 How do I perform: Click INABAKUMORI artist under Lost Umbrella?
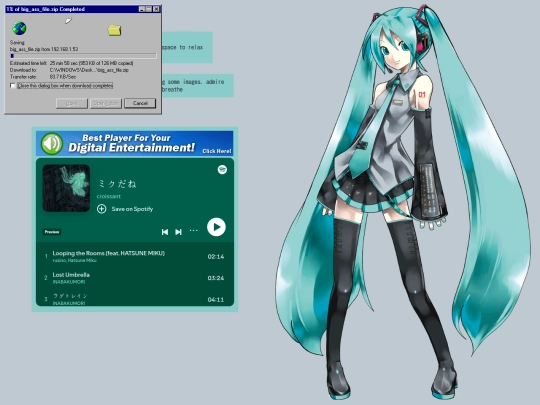[69, 282]
